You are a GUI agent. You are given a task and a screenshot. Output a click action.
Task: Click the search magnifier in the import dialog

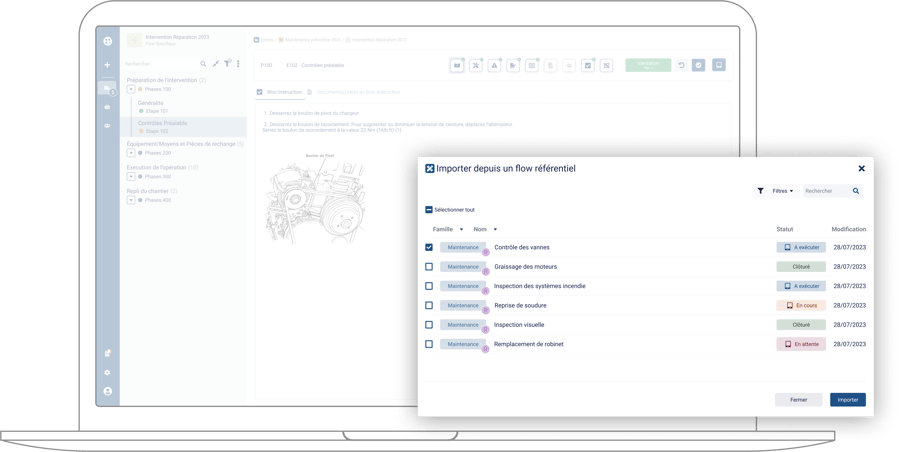(856, 191)
